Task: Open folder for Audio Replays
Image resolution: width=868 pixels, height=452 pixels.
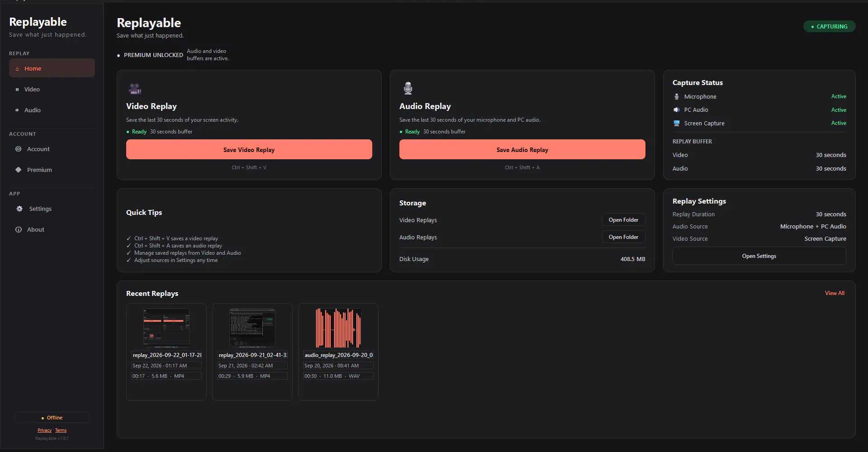Action: click(x=623, y=237)
